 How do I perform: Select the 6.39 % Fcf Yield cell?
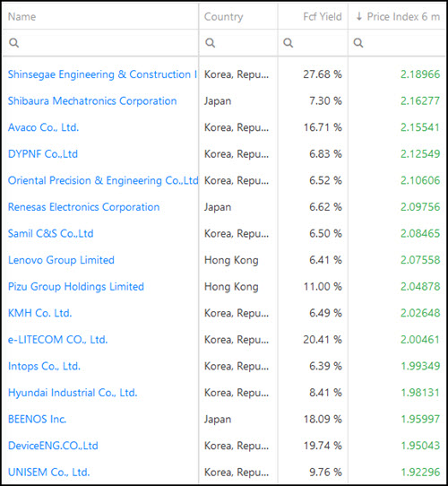click(x=325, y=367)
